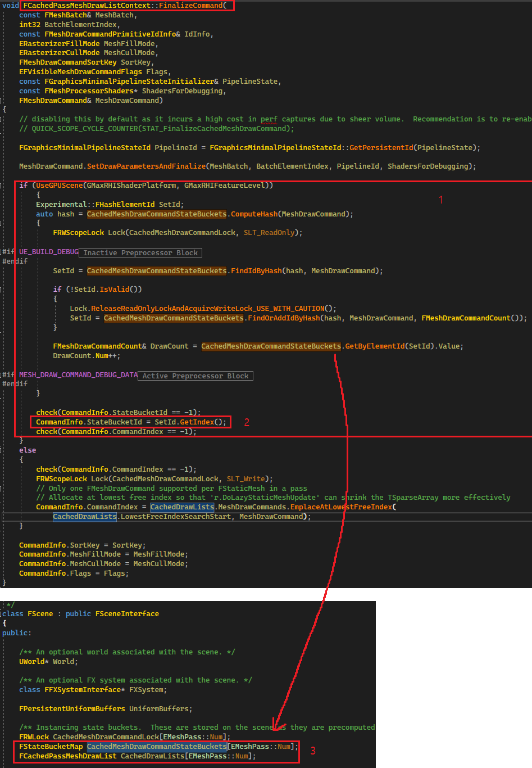Click CachedDrawLists in the FCachedPassMeshDrawList declaration
Image resolution: width=532 pixels, height=768 pixels.
[x=153, y=756]
